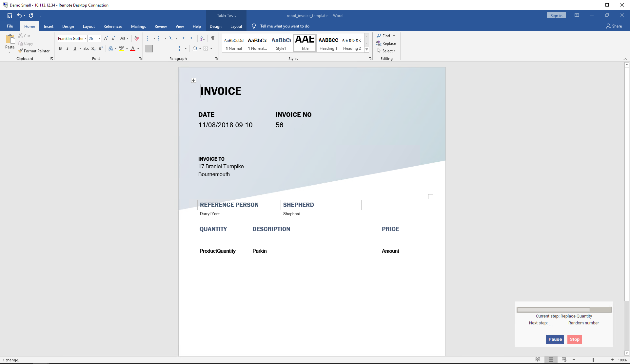Click the Clear All Formatting eraser icon
This screenshot has height=364, width=630.
pyautogui.click(x=137, y=38)
